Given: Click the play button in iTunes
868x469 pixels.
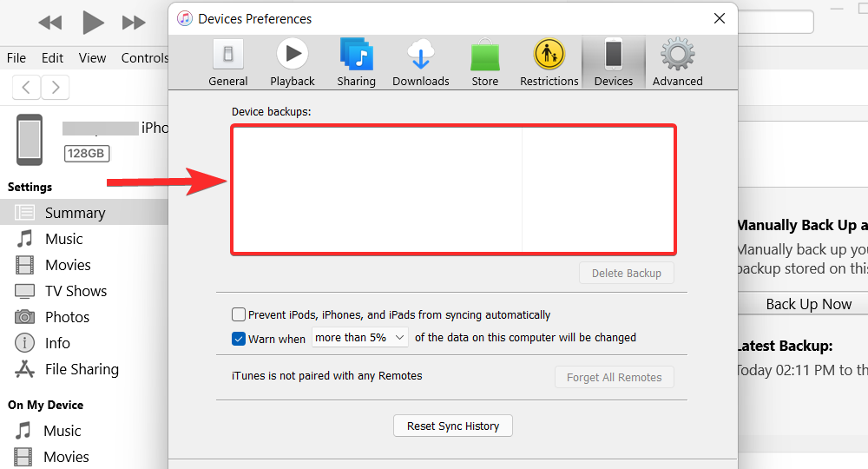Looking at the screenshot, I should point(92,22).
